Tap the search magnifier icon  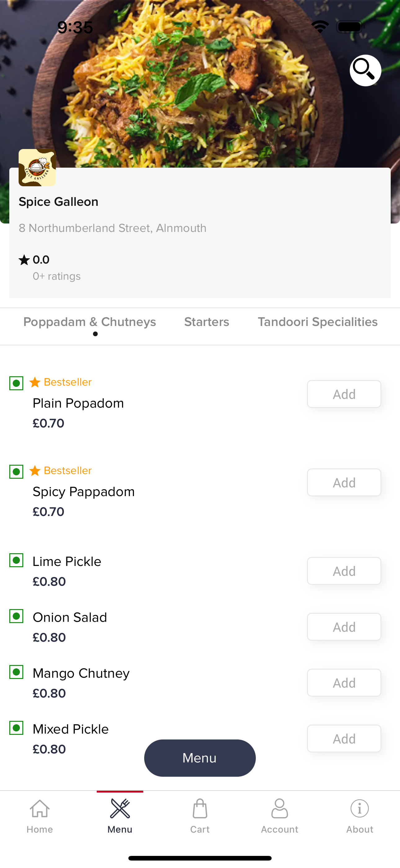pyautogui.click(x=365, y=70)
